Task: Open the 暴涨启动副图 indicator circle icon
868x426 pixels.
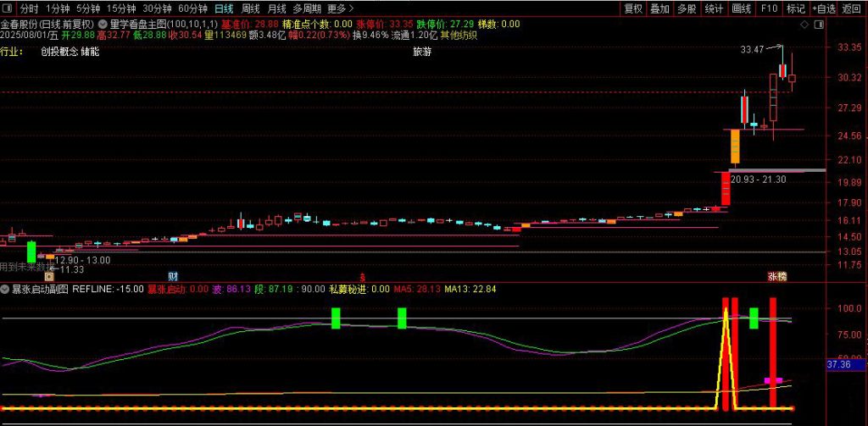Action: tap(5, 289)
